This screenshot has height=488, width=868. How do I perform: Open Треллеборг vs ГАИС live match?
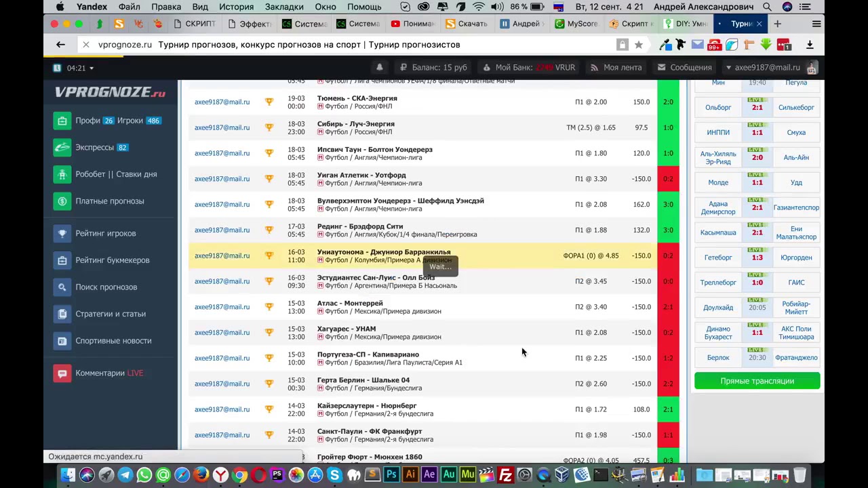757,283
